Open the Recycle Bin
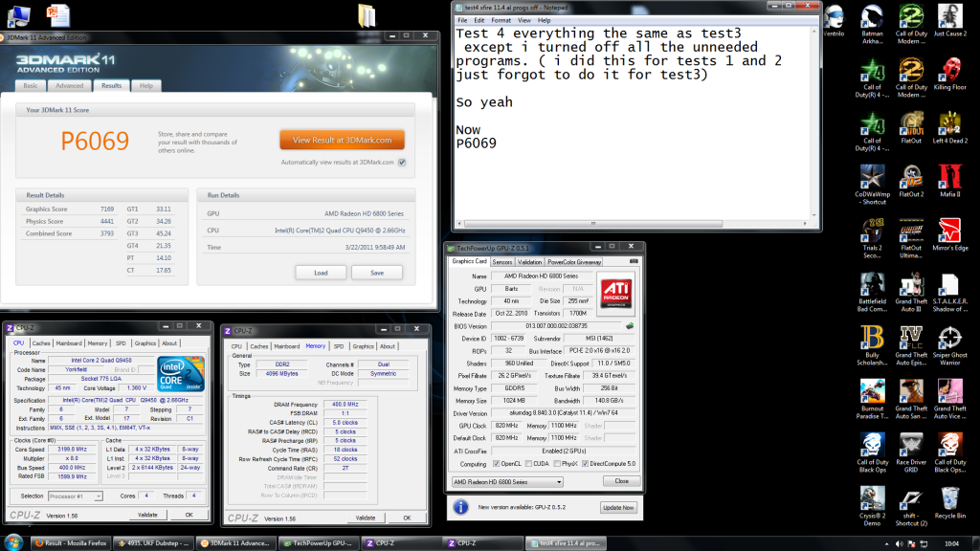 (x=949, y=503)
